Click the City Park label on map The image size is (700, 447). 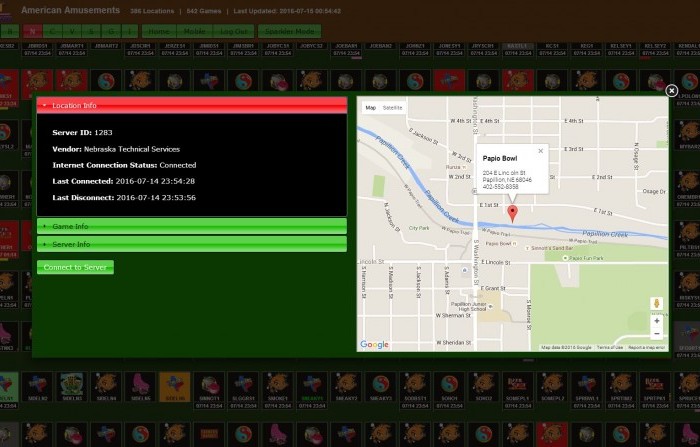click(419, 227)
